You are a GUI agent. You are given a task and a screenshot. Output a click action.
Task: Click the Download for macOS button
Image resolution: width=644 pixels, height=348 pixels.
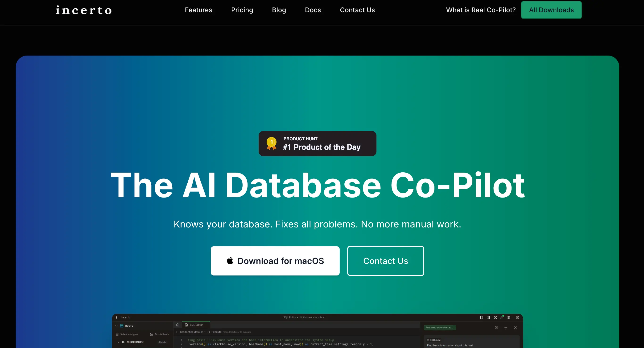coord(275,261)
